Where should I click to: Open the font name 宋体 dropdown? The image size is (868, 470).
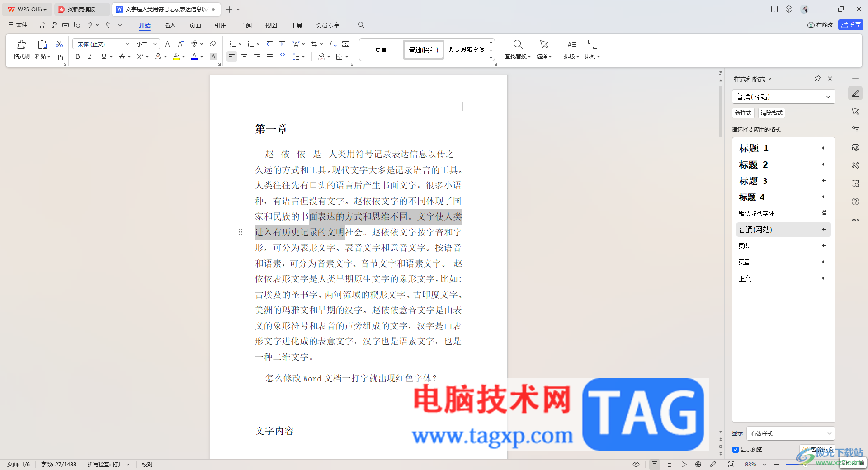click(127, 44)
